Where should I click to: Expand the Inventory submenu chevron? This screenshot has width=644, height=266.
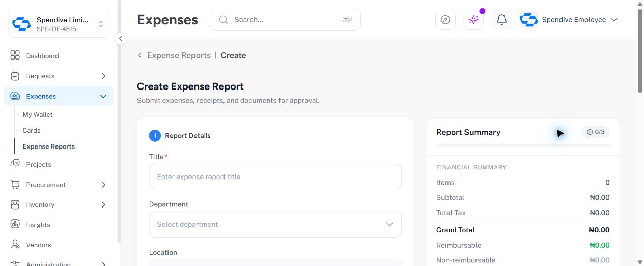point(103,204)
